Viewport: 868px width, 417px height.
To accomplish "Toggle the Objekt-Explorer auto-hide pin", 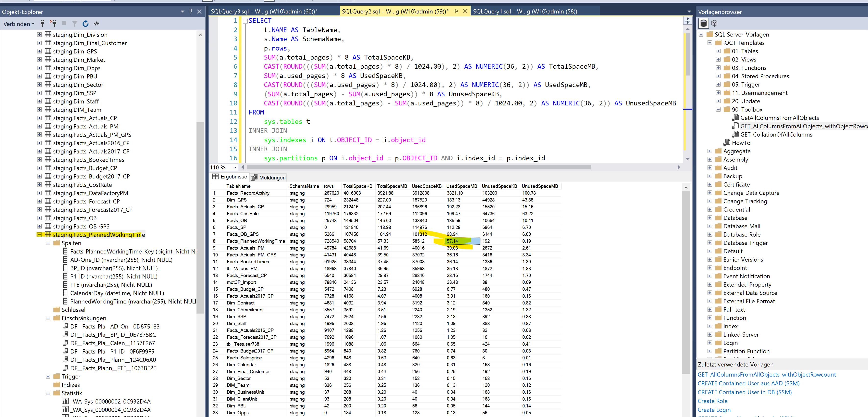I will pos(191,12).
